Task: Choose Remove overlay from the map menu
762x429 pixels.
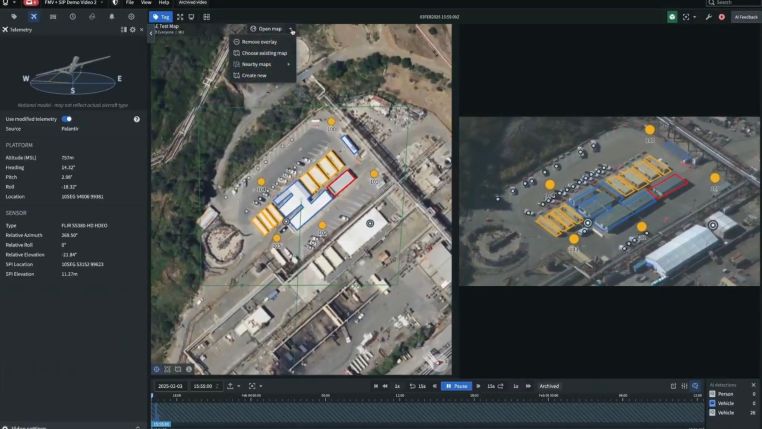Action: point(259,42)
